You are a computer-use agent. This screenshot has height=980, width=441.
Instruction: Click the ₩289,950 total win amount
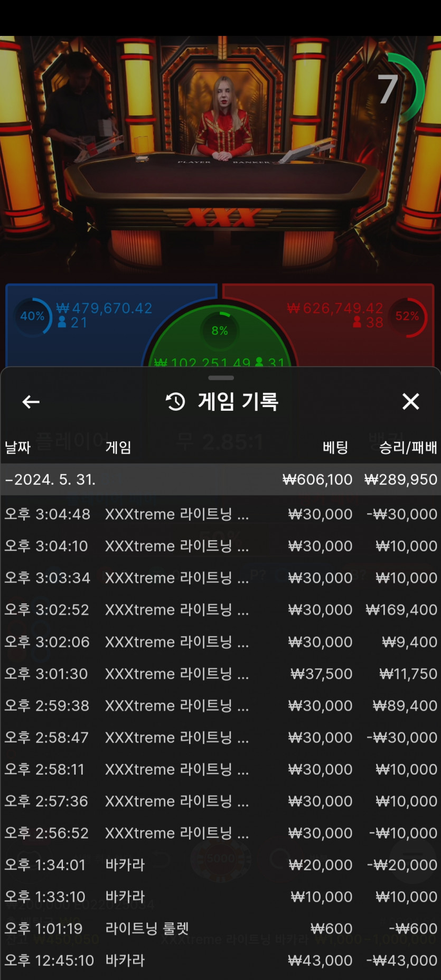point(401,479)
